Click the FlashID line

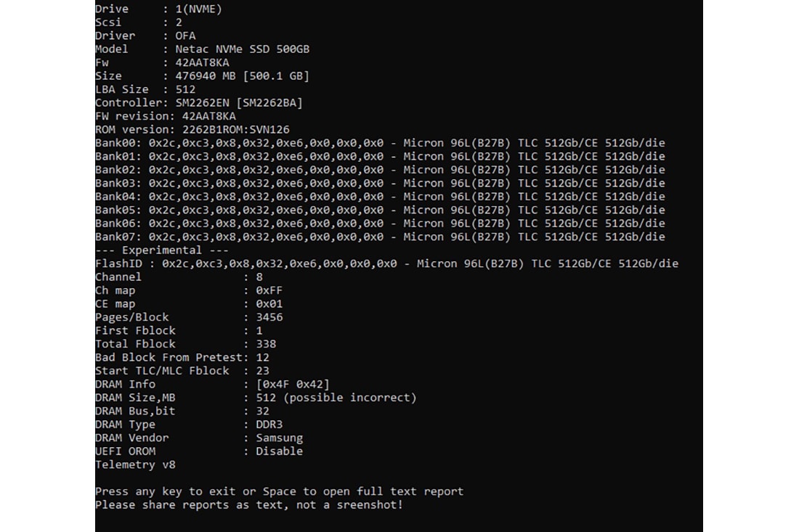(x=386, y=263)
